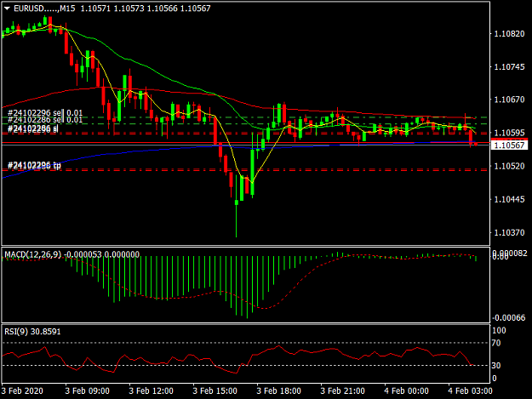Click the RSI level 30 label

pos(496,366)
